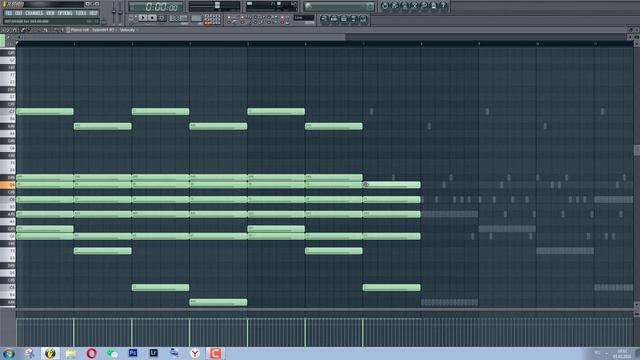Viewport: 640px width, 360px height.
Task: Show the mixer window
Action: point(363,19)
